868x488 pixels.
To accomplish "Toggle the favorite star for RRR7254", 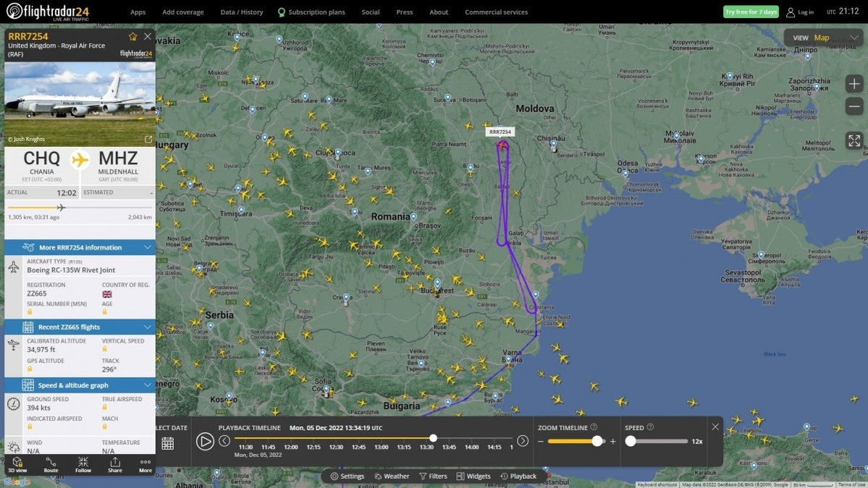I will pyautogui.click(x=132, y=36).
